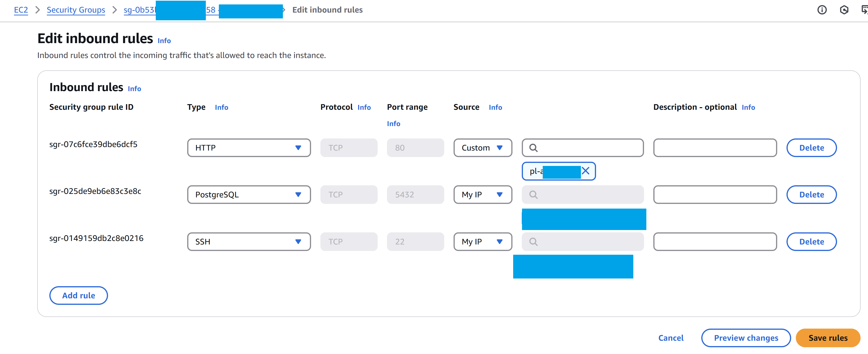Remove the pl- prefix list tag
Screen dimensions: 868x354
point(586,171)
